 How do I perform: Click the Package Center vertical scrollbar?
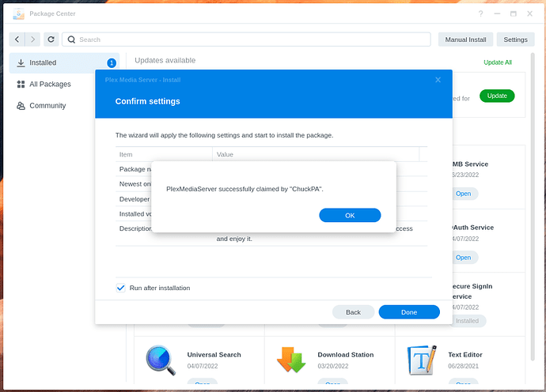coord(532,206)
